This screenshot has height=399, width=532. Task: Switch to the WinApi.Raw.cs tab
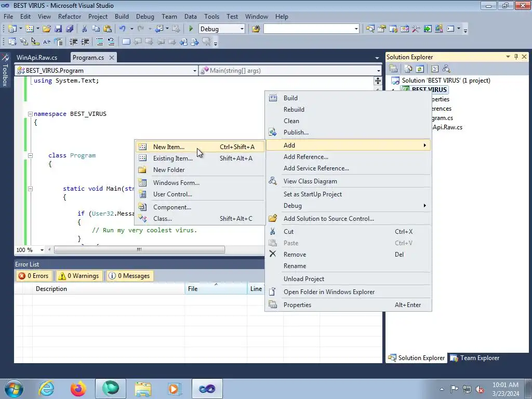pyautogui.click(x=37, y=58)
